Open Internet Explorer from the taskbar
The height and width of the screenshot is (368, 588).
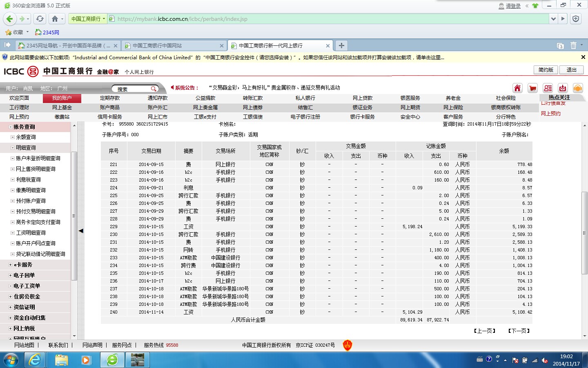[35, 360]
